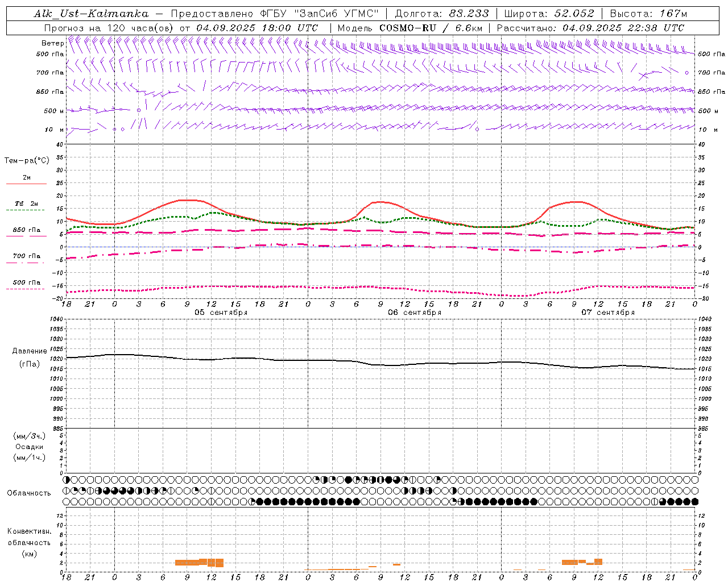This screenshot has height=582, width=728.
Task: Click the 'Высота: 167м' elevation text
Action: coord(648,14)
